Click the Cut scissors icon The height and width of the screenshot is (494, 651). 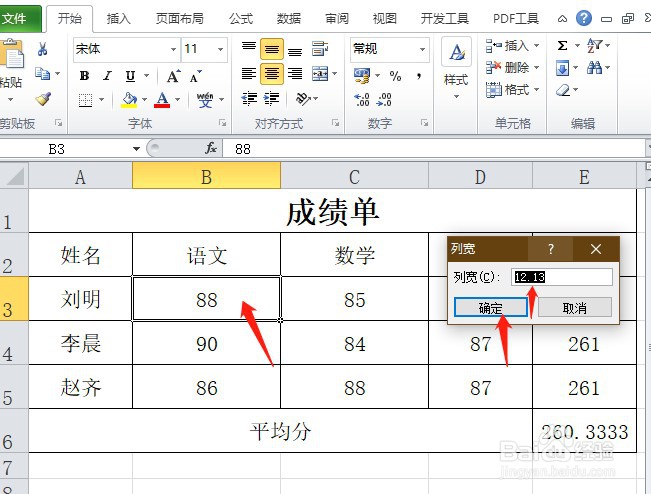point(42,49)
